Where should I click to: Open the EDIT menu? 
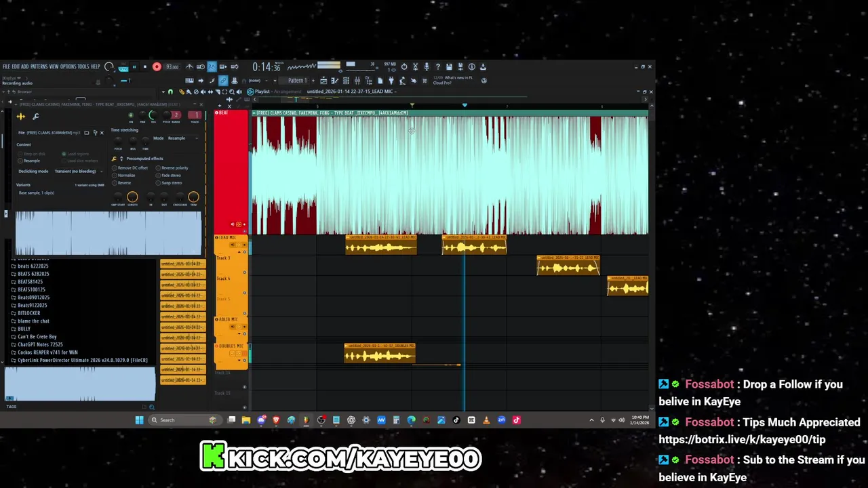[16, 66]
